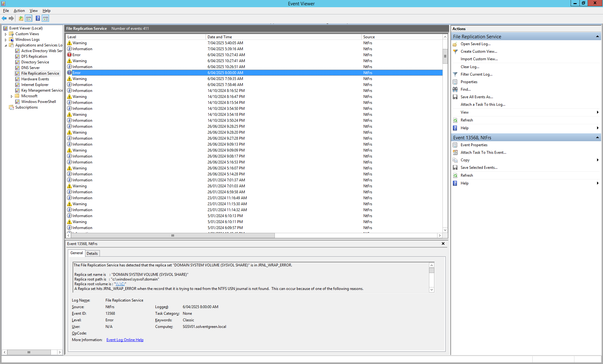Click the event list vertical scrollbar thumb
This screenshot has height=364, width=603.
click(445, 56)
